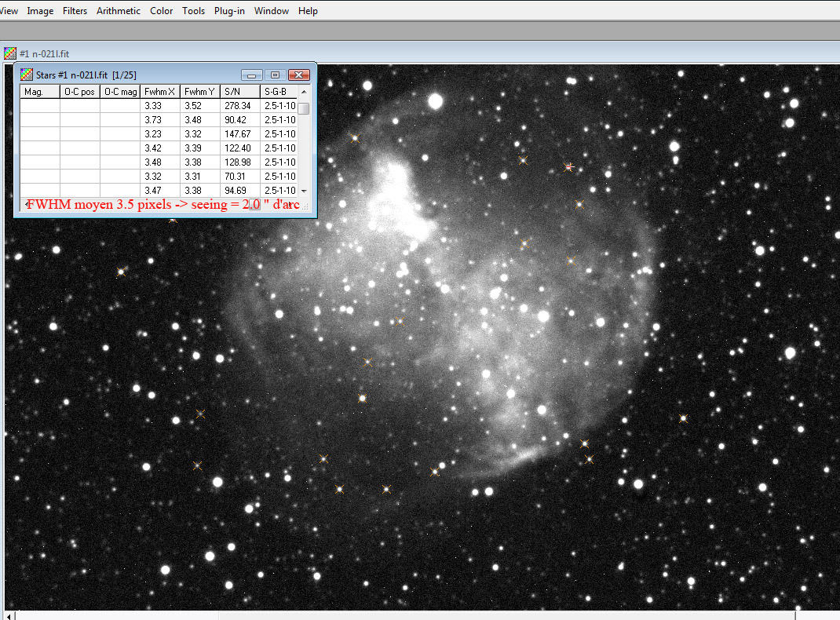Open the Window menu
The height and width of the screenshot is (620, 840).
271,11
